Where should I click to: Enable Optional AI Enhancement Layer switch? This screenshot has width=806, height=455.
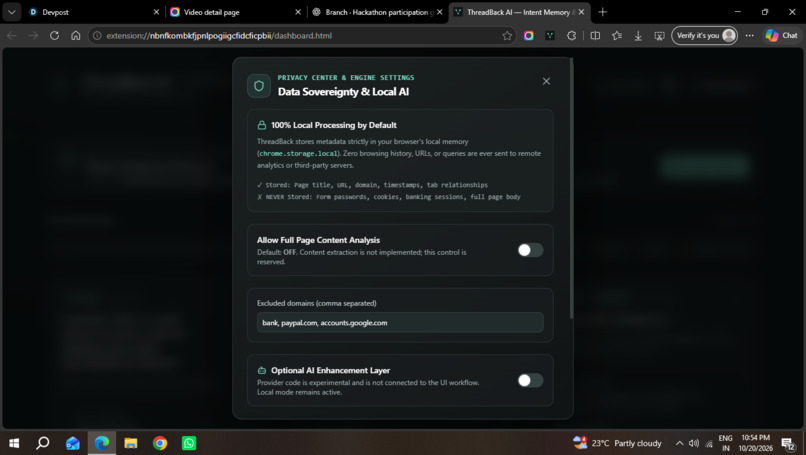[x=530, y=380]
